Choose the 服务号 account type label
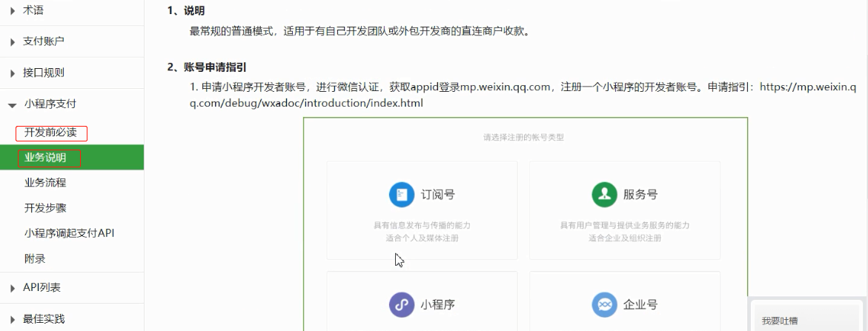Viewport: 868px width, 331px height. pyautogui.click(x=640, y=195)
